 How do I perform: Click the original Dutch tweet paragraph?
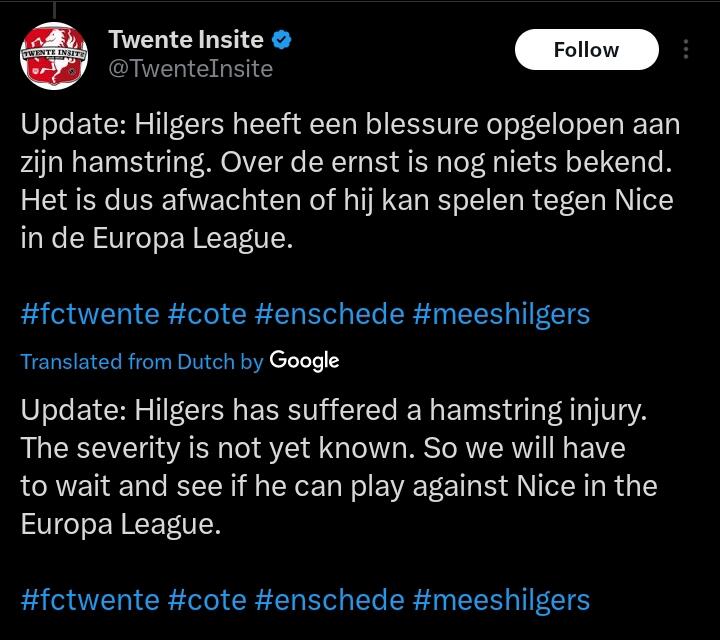coord(348,183)
